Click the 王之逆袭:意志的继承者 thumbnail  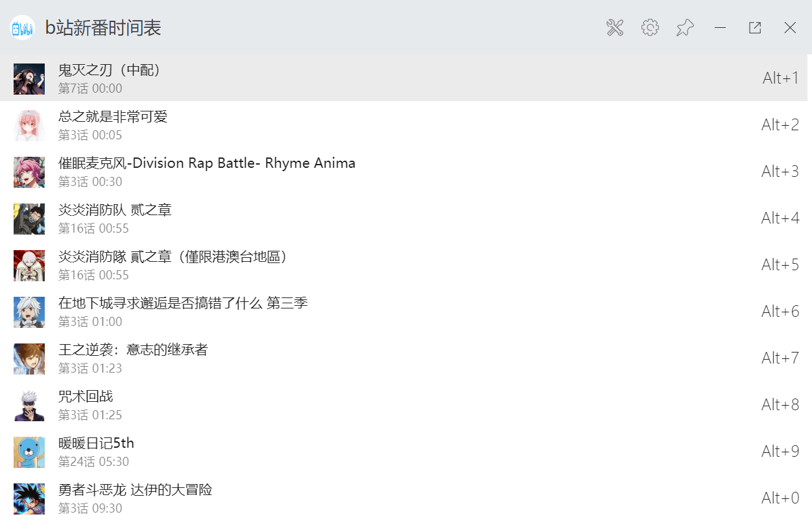(29, 359)
